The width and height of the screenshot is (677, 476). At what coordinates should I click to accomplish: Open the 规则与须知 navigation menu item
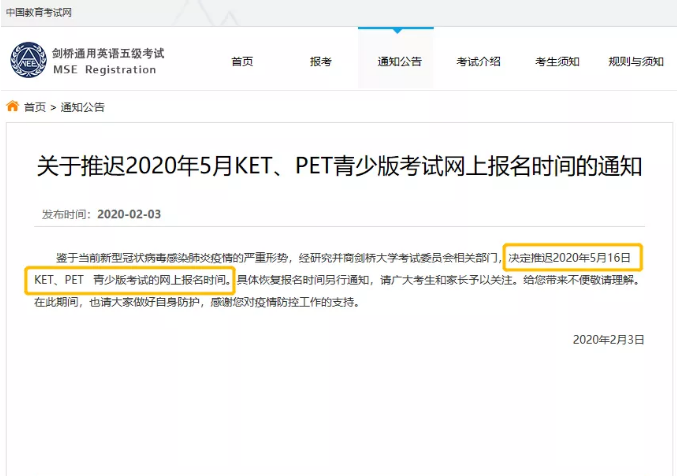pos(636,62)
